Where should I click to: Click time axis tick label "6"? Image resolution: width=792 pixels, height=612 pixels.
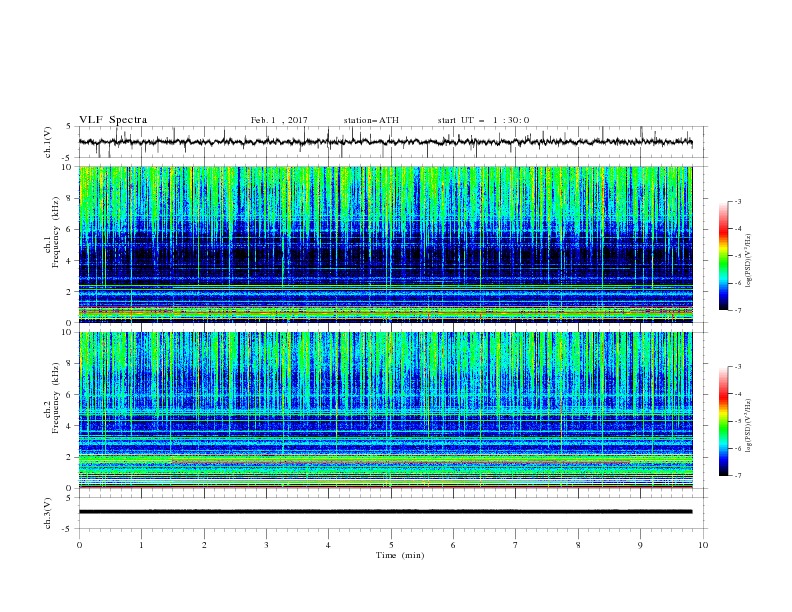pos(453,545)
